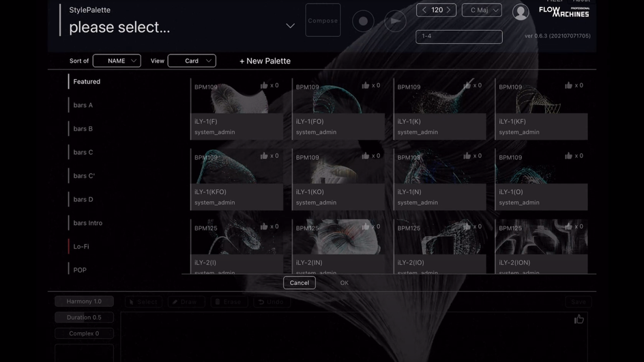Open the user profile avatar

521,12
